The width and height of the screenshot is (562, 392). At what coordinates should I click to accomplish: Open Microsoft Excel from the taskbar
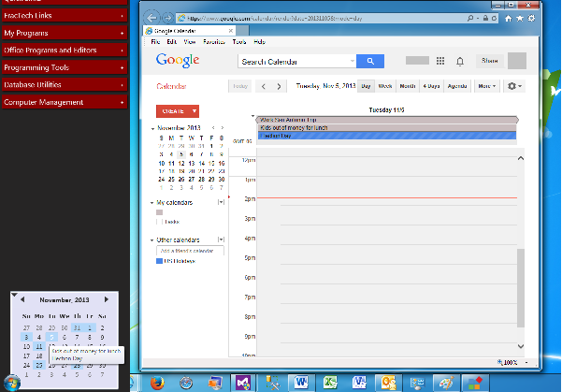(330, 383)
